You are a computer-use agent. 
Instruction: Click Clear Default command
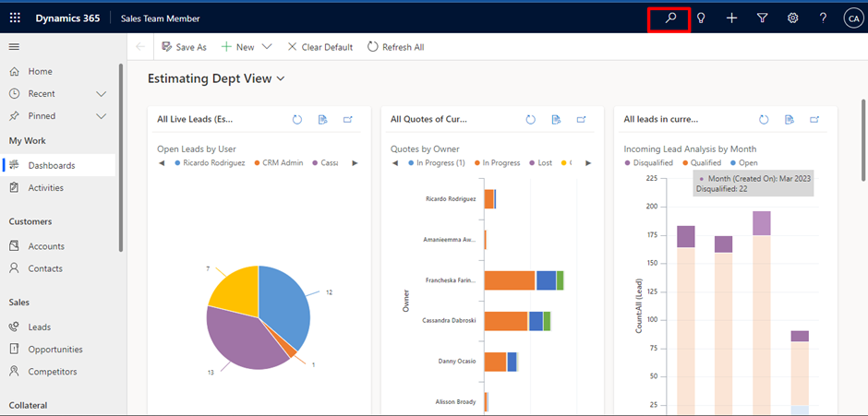(320, 47)
